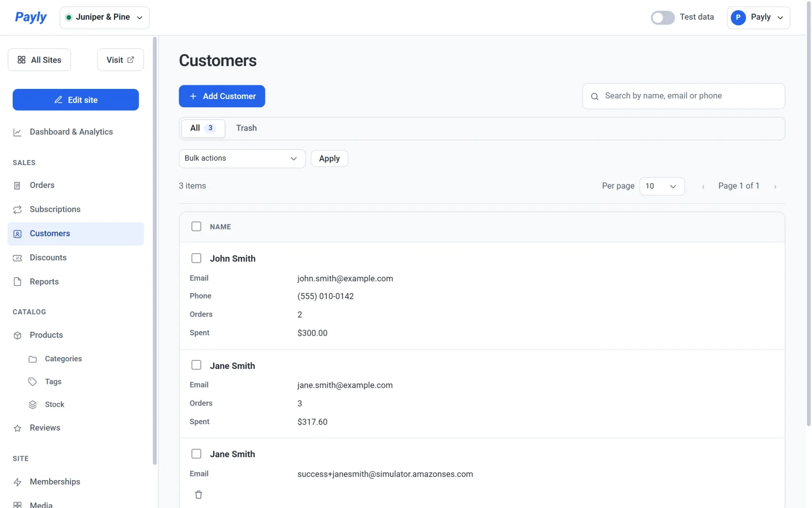This screenshot has width=812, height=508.
Task: Select checkbox for Jane Smith jane.smith@example.com
Action: pos(196,365)
